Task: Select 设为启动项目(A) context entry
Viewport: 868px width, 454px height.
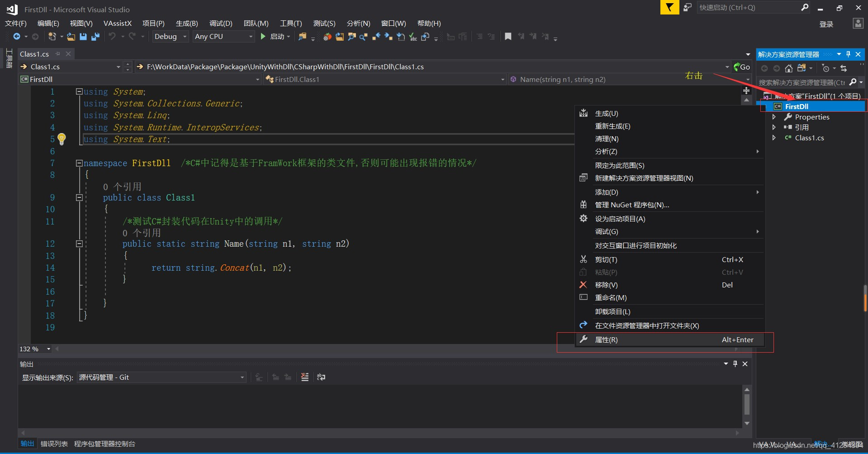Action: [669, 219]
